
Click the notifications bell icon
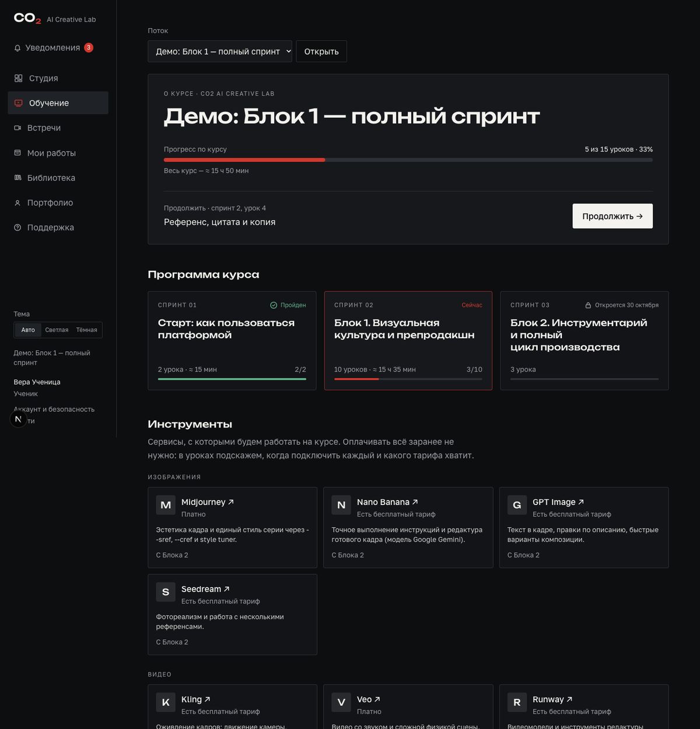pos(17,48)
